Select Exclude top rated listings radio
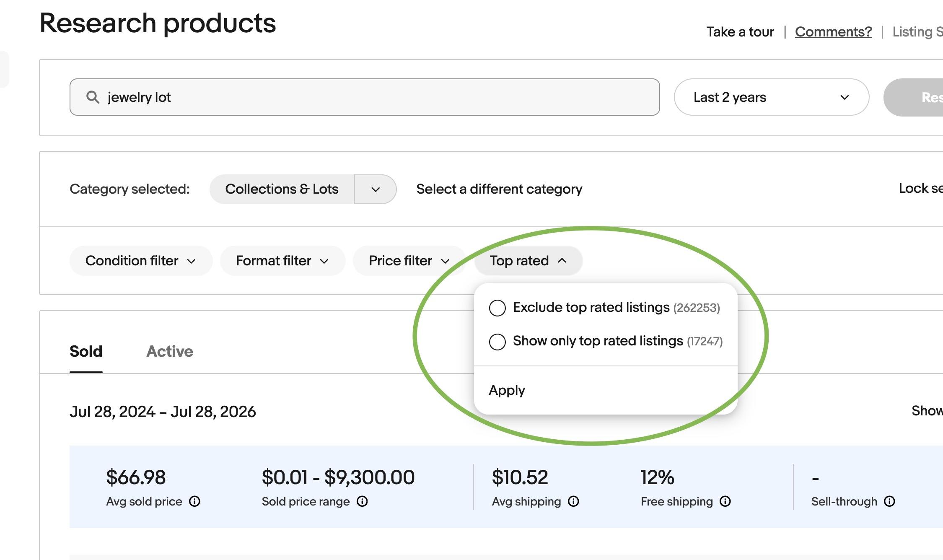943x560 pixels. point(497,308)
